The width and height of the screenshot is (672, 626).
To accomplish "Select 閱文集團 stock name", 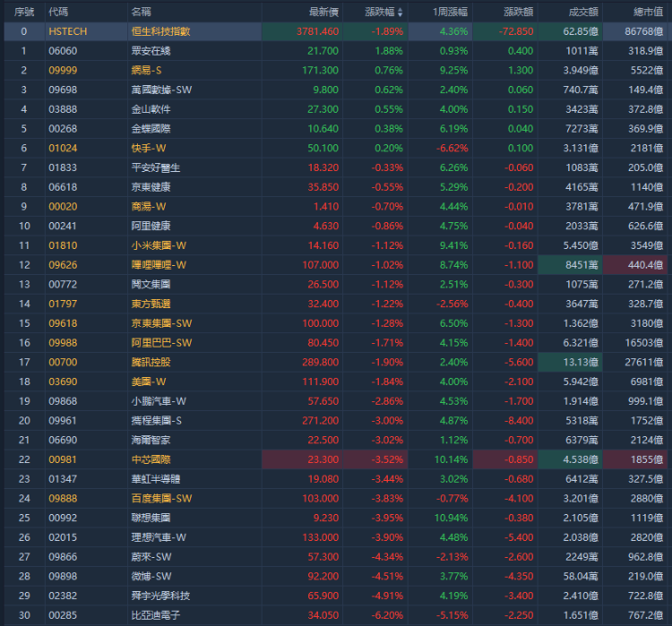I will tap(151, 285).
